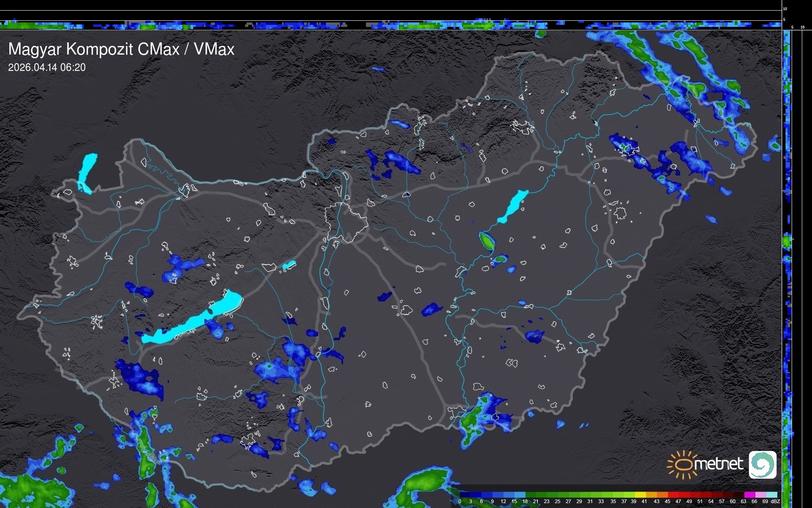This screenshot has width=812, height=508.
Task: Click the dark blue 0 dBZ swatch
Action: (x=464, y=495)
